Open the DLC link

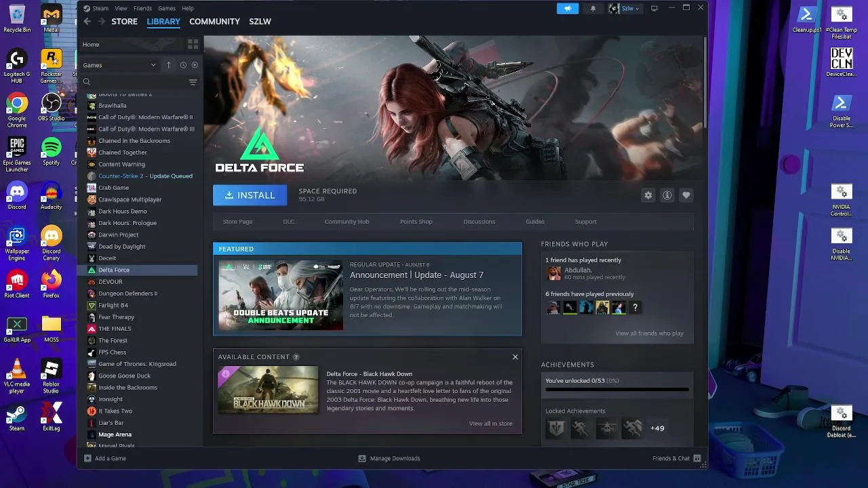pos(288,222)
